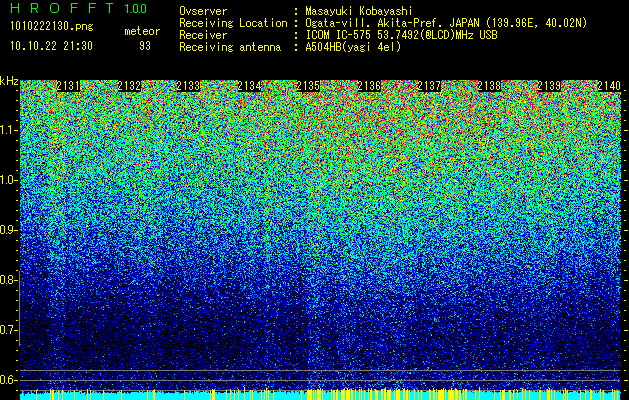Click the date stamp 10.10.22 21:30
The width and height of the screenshot is (629, 400).
[51, 46]
